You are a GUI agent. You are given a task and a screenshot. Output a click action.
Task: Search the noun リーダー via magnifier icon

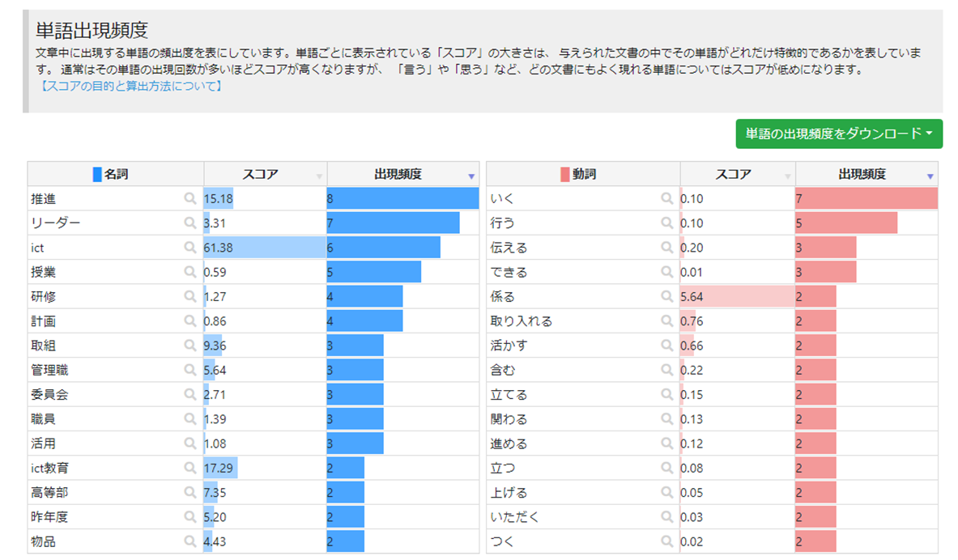coord(189,223)
